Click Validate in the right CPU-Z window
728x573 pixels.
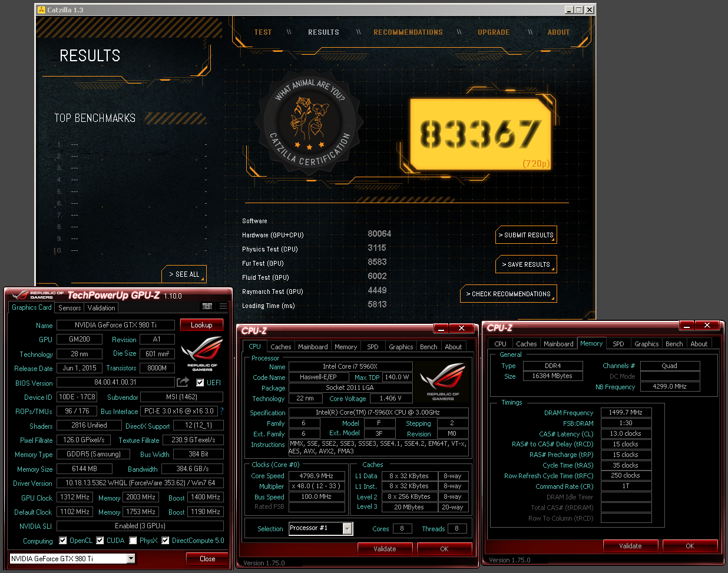(x=630, y=546)
